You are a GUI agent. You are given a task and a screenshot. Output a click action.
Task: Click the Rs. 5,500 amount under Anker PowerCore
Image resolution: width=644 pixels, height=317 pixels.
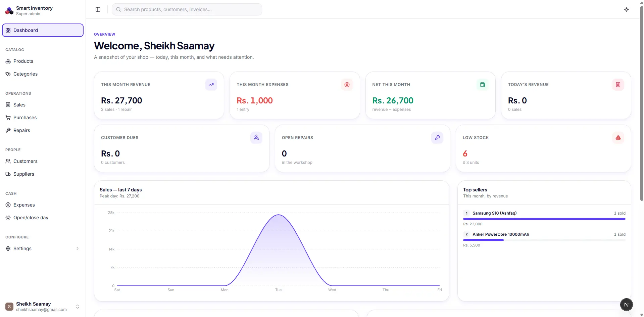pyautogui.click(x=472, y=245)
